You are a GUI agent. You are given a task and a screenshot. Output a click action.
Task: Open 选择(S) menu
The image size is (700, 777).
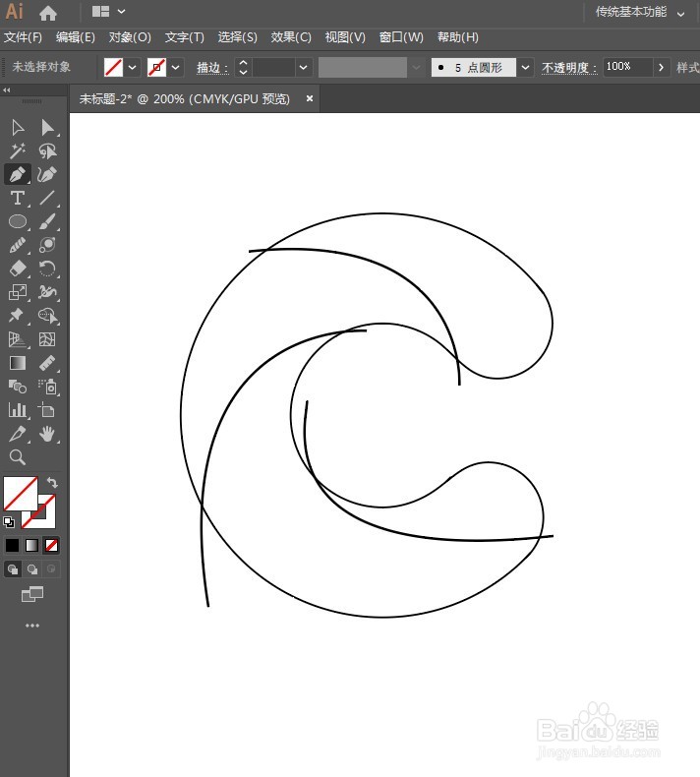[237, 37]
